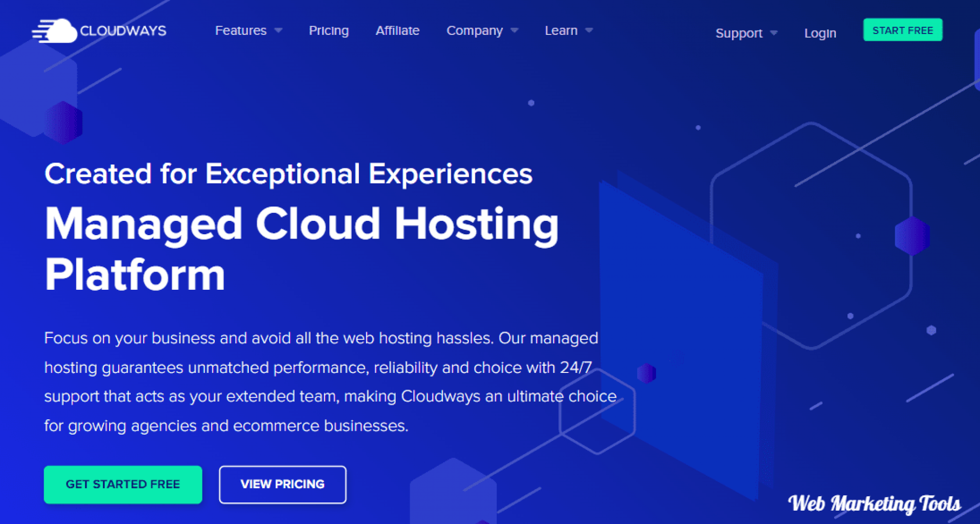Click the chevron next to Learn
The width and height of the screenshot is (980, 524).
coord(589,30)
